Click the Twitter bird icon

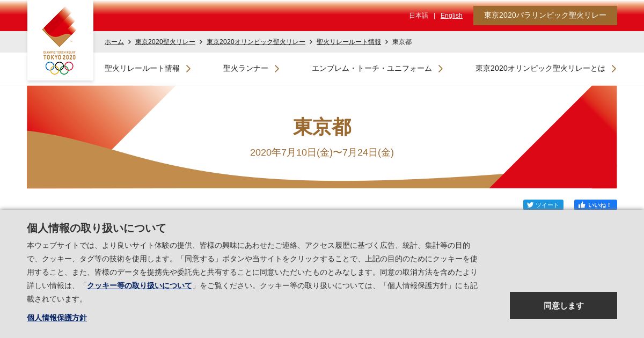pos(530,205)
